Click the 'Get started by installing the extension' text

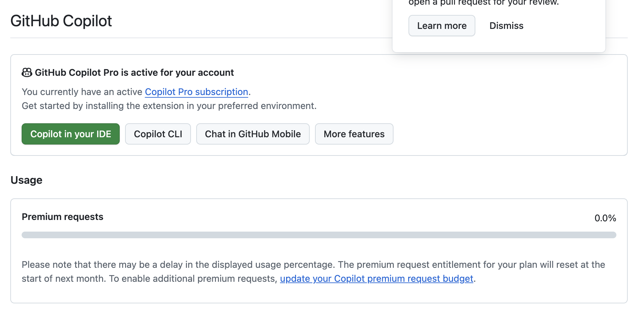[169, 106]
